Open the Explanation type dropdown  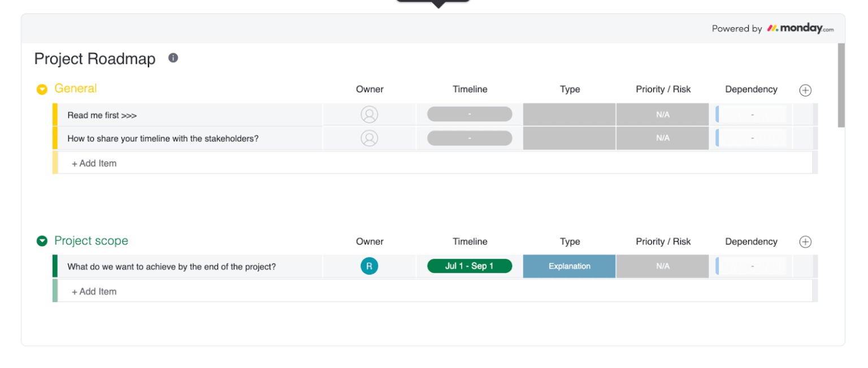(x=569, y=266)
